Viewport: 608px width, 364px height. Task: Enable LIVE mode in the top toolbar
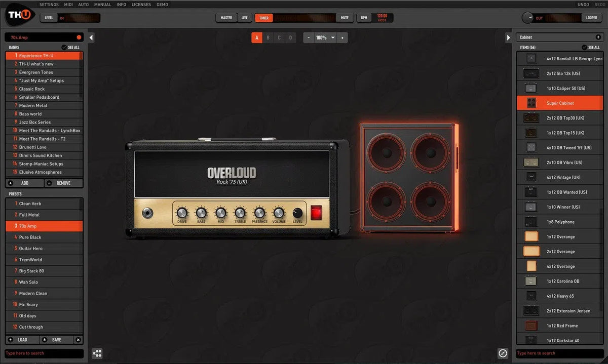point(244,17)
